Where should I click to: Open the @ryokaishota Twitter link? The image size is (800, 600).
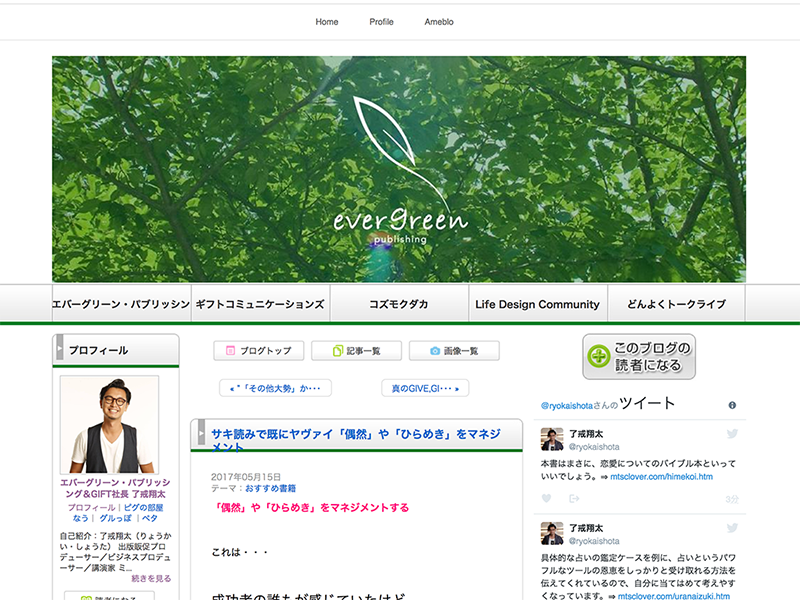(x=567, y=406)
